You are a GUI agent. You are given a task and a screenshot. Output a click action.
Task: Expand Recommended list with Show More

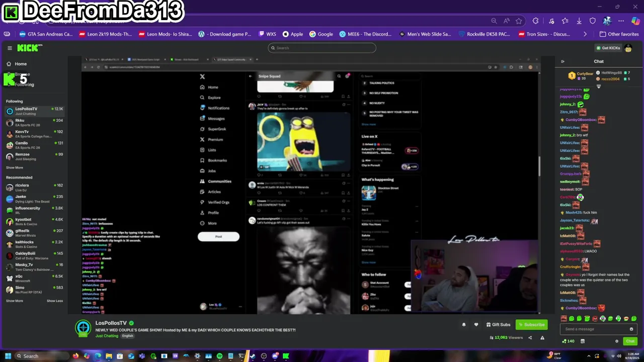coord(15,301)
